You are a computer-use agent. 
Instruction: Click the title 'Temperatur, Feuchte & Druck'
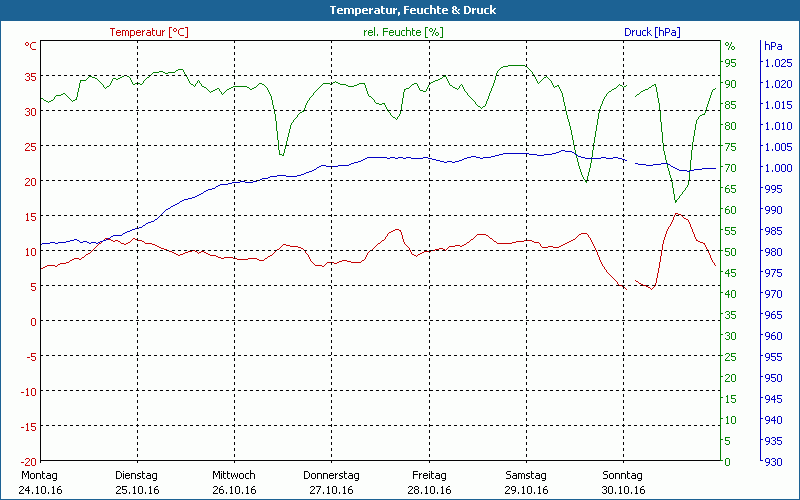pos(413,10)
